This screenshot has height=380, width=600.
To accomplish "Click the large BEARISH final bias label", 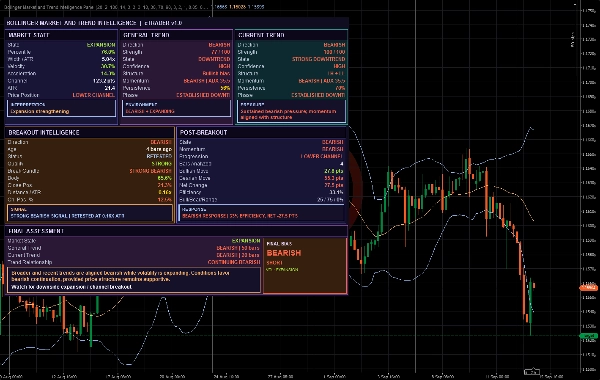I will tap(284, 253).
